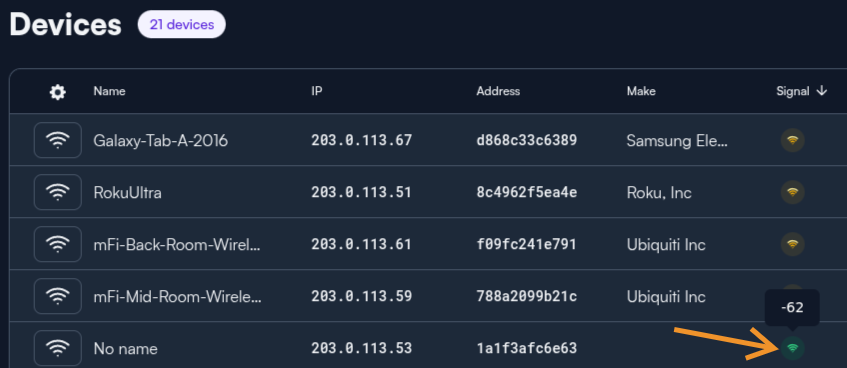Sort table by the IP column header
Image resolution: width=847 pixels, height=368 pixels.
point(317,91)
